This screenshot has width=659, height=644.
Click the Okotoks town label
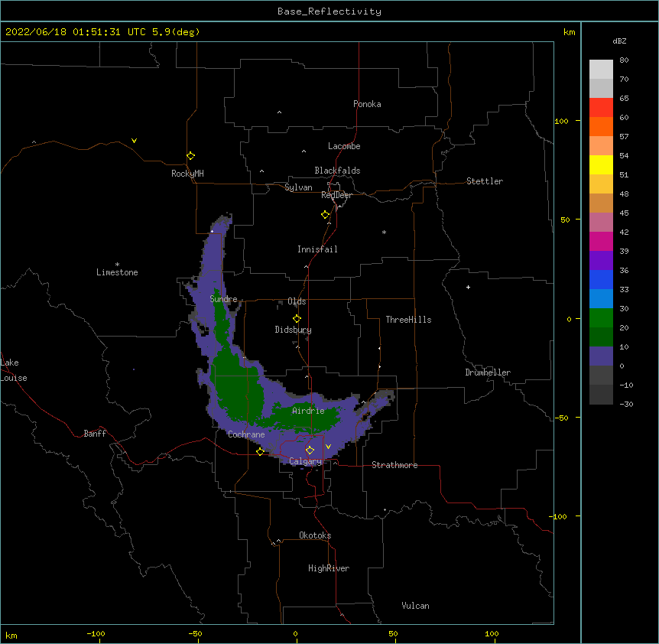315,535
